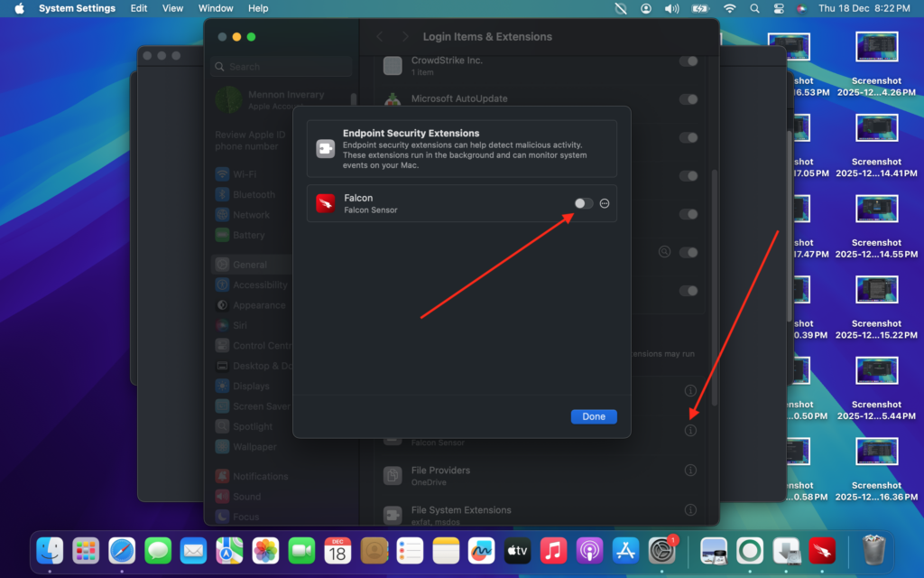The image size is (924, 578).
Task: Select Spotlight in the settings sidebar
Action: click(x=252, y=426)
